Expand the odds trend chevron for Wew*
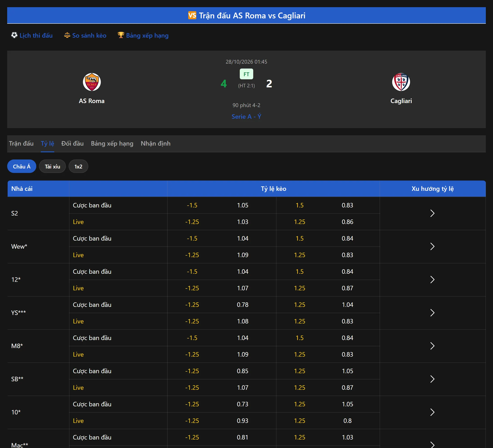 (x=432, y=246)
